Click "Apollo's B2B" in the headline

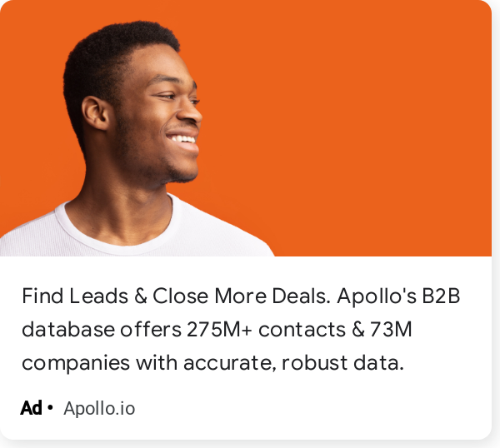coord(398,296)
